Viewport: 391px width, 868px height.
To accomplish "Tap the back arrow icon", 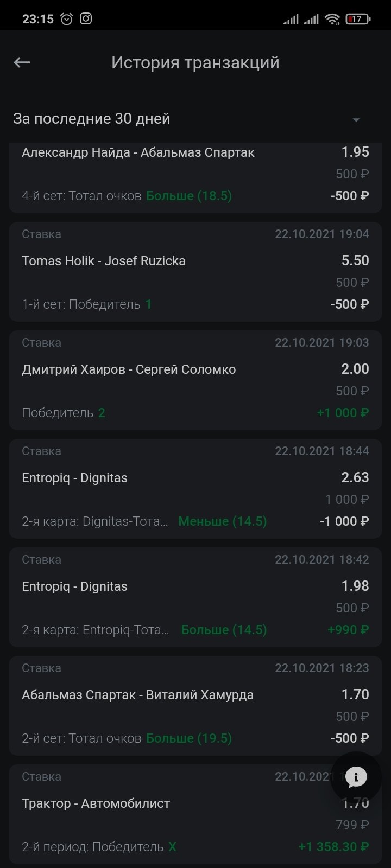I will (22, 62).
